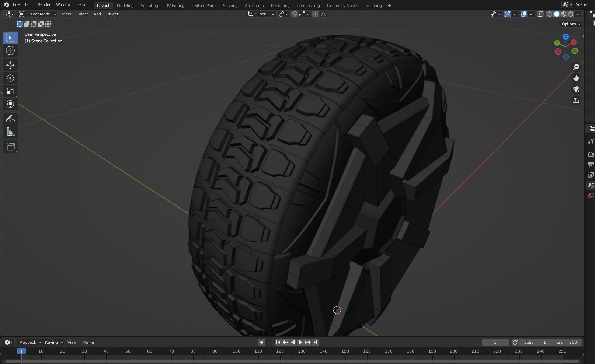Open the Render properties tab
This screenshot has width=595, height=364.
pyautogui.click(x=591, y=154)
